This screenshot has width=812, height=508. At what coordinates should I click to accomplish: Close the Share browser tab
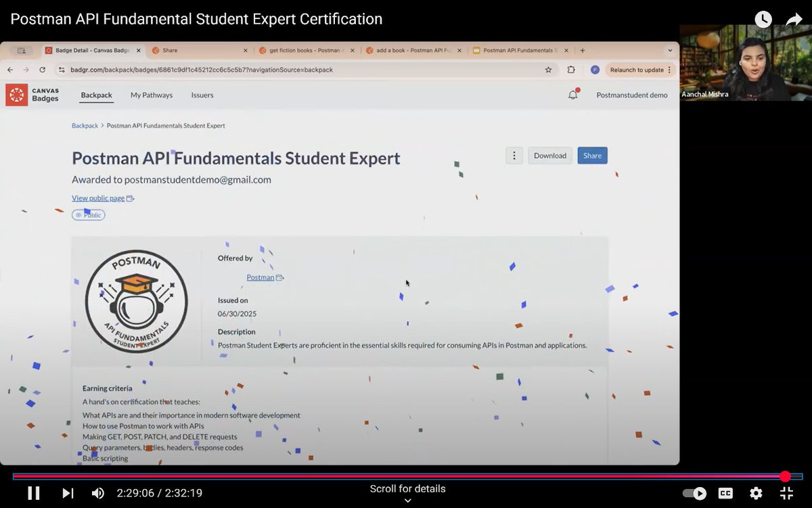click(x=245, y=50)
